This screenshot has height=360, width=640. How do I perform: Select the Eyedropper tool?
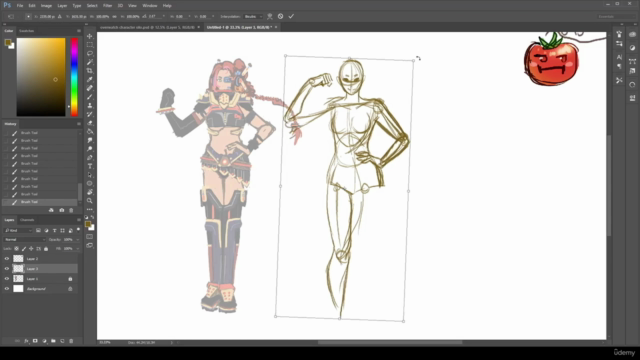coord(90,79)
